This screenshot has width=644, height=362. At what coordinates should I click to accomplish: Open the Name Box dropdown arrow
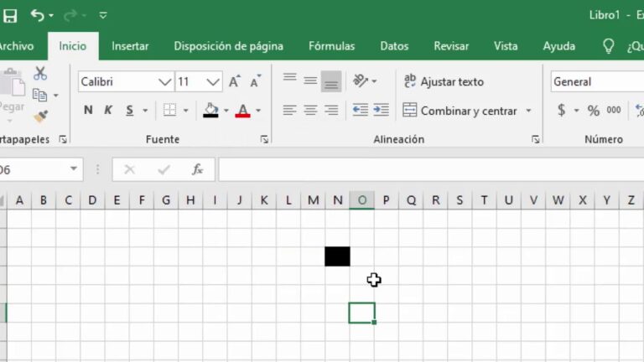click(74, 168)
